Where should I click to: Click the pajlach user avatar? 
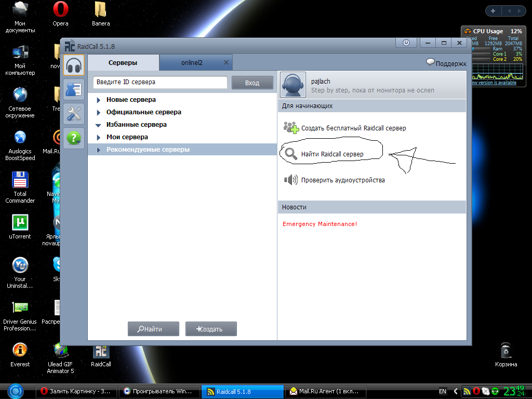click(x=293, y=85)
